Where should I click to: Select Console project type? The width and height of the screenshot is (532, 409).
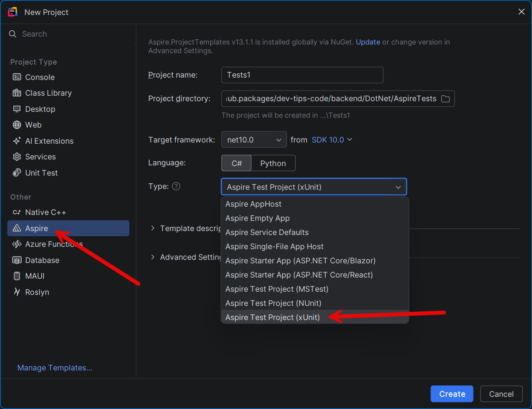pos(68,77)
